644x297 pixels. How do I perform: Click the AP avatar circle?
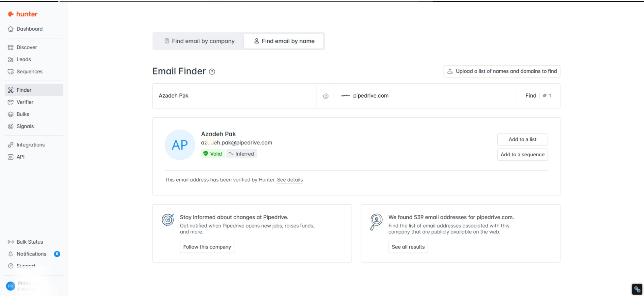coord(180,145)
